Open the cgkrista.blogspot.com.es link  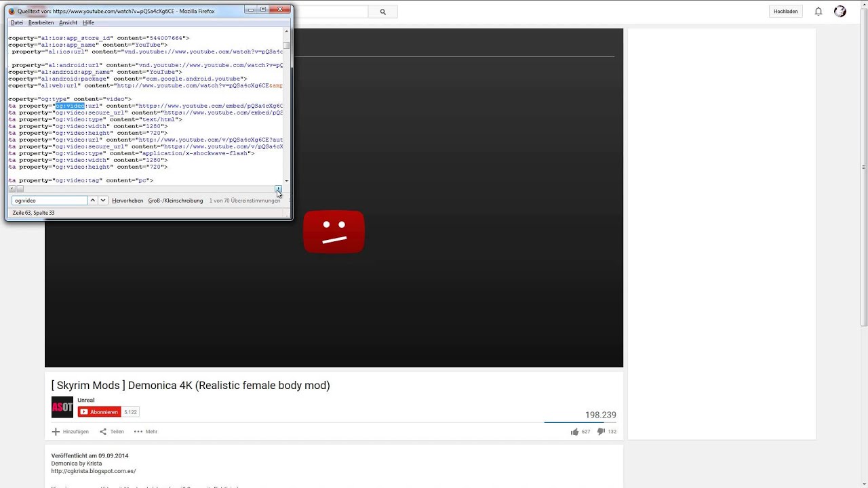click(x=94, y=471)
